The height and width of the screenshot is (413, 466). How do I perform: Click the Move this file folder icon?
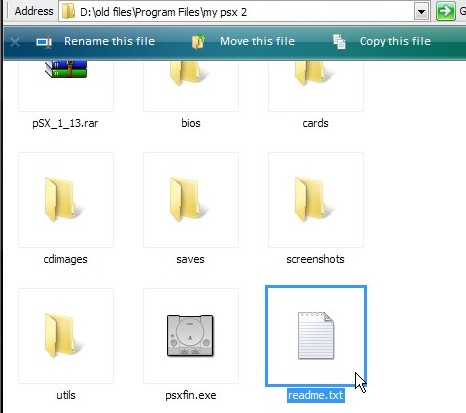coord(198,42)
